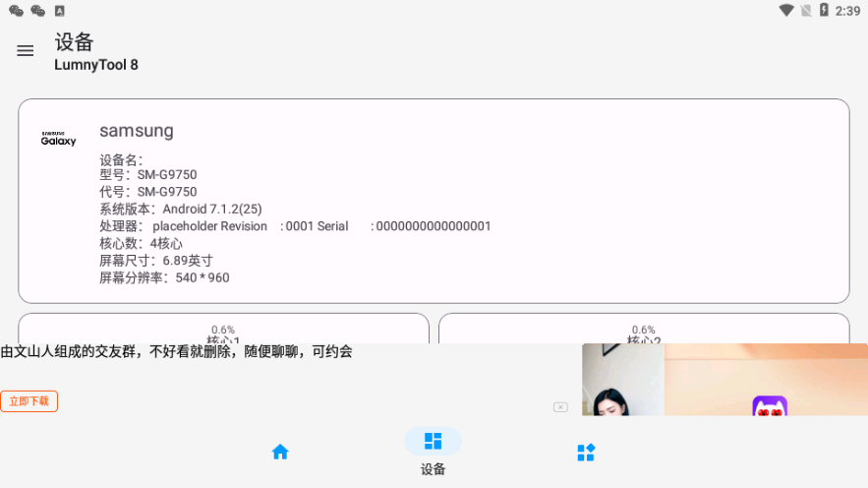Click the samsung device name heading

[x=137, y=131]
